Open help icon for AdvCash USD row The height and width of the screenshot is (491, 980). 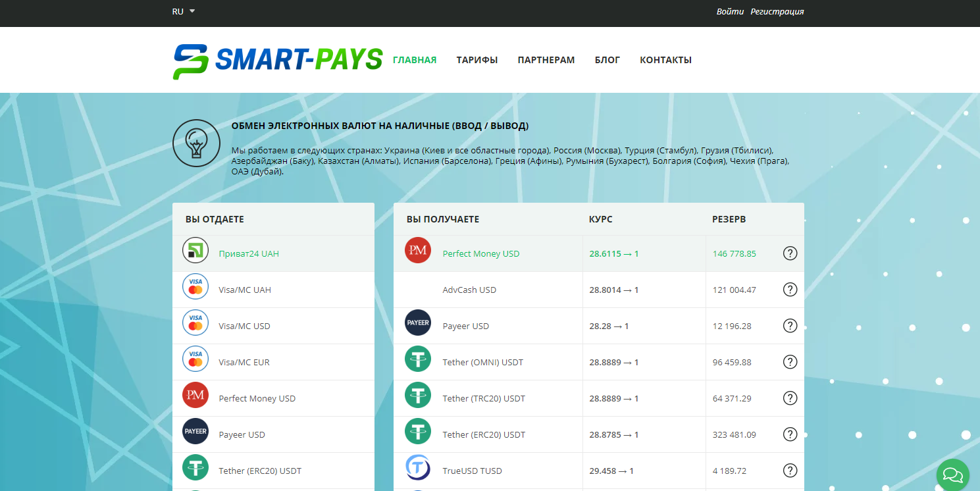790,290
